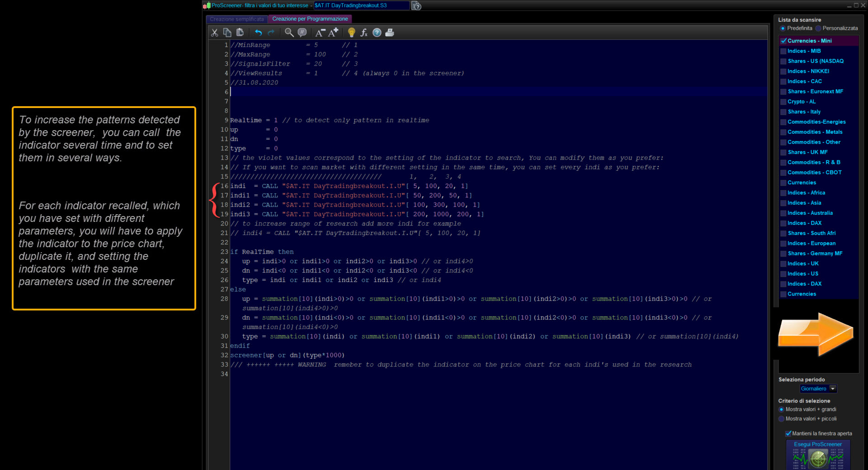Toggle comment with the // bubble icon
Image resolution: width=868 pixels, height=470 pixels.
(x=302, y=33)
